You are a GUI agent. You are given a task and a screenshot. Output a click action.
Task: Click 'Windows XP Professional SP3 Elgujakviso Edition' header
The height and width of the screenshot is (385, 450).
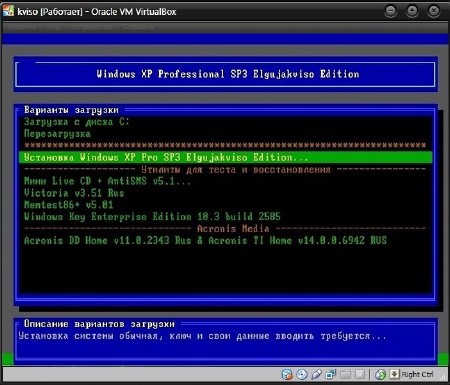[228, 74]
